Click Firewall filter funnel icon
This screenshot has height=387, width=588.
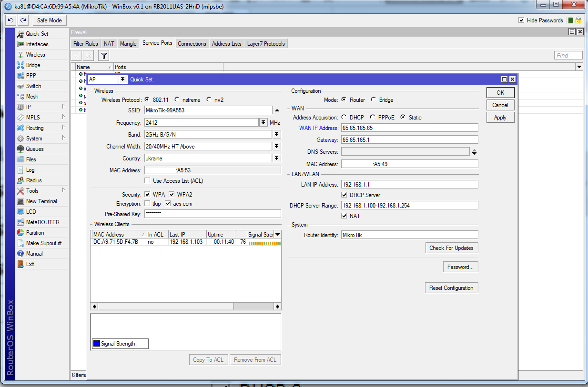103,56
